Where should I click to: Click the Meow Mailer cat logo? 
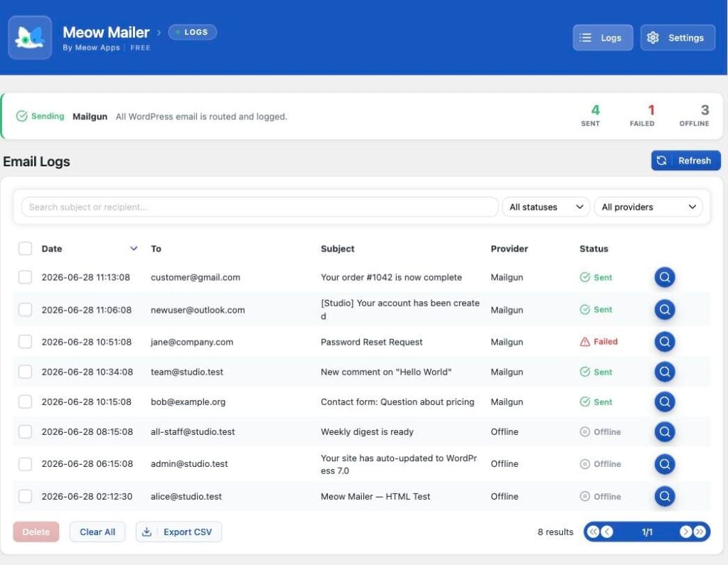click(x=30, y=38)
